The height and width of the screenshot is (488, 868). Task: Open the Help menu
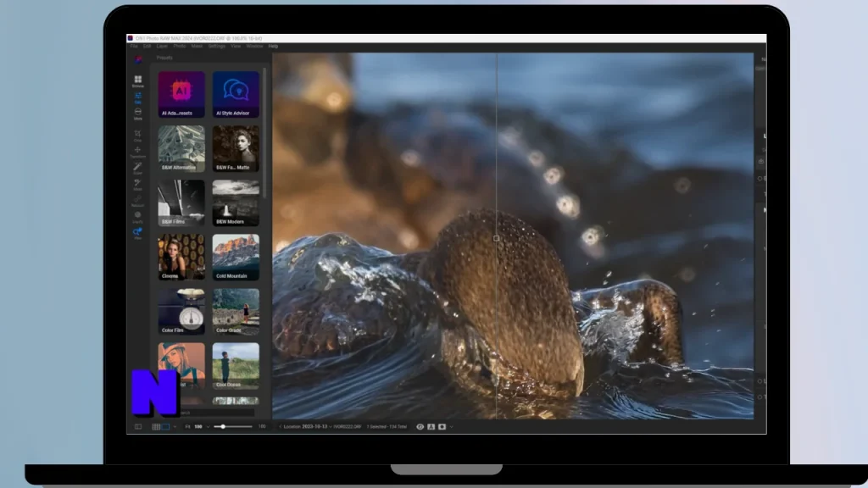pos(273,47)
